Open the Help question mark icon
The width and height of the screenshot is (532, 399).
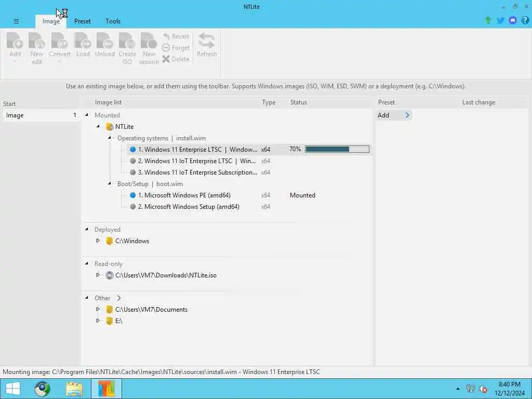point(525,20)
